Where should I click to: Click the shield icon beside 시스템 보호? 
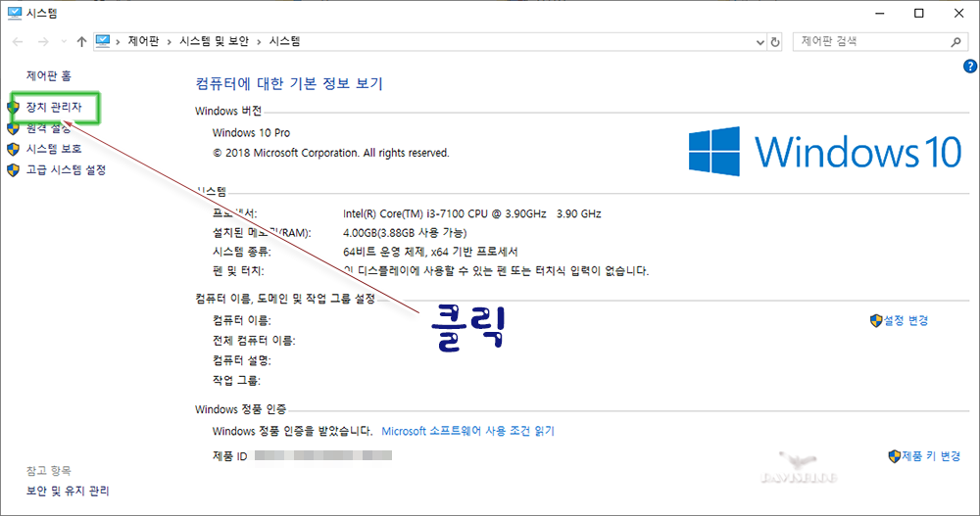(x=13, y=149)
